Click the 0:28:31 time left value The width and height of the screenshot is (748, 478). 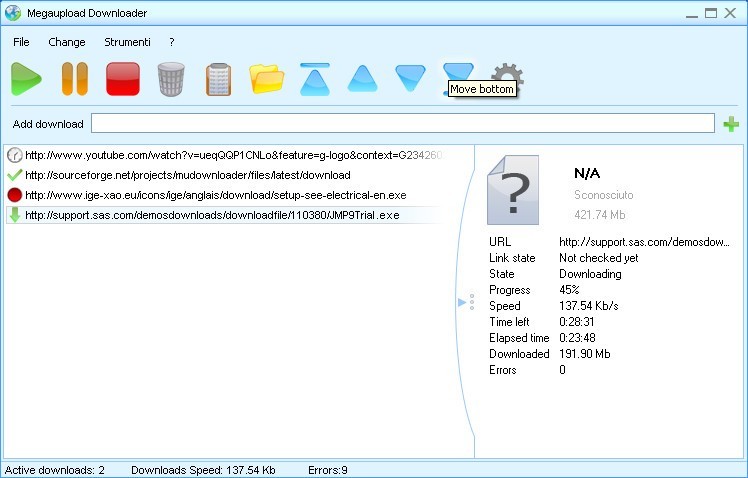click(x=577, y=322)
